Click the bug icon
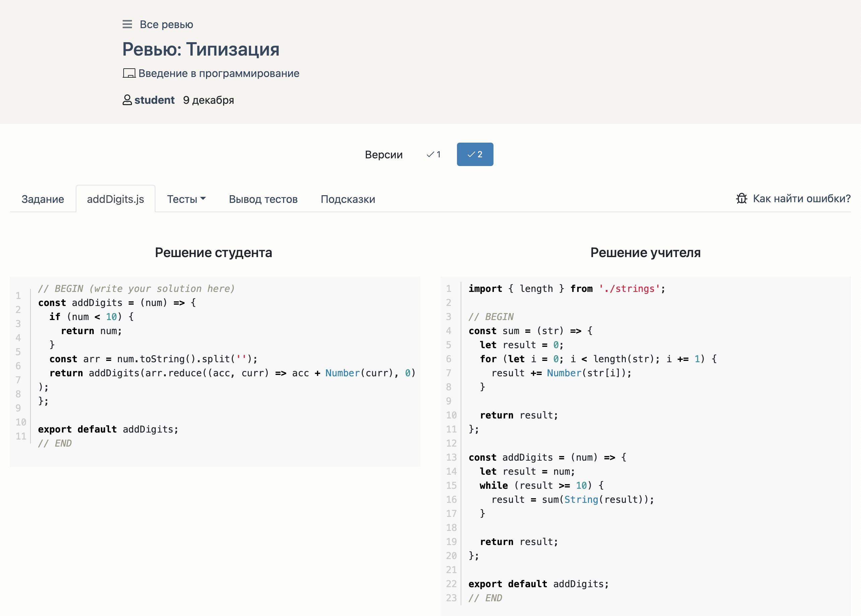The image size is (861, 616). tap(741, 199)
